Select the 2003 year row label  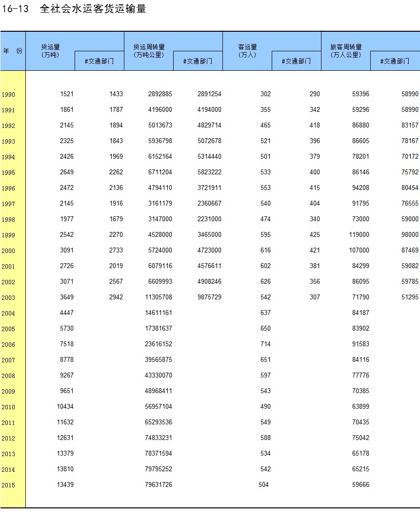pos(8,298)
